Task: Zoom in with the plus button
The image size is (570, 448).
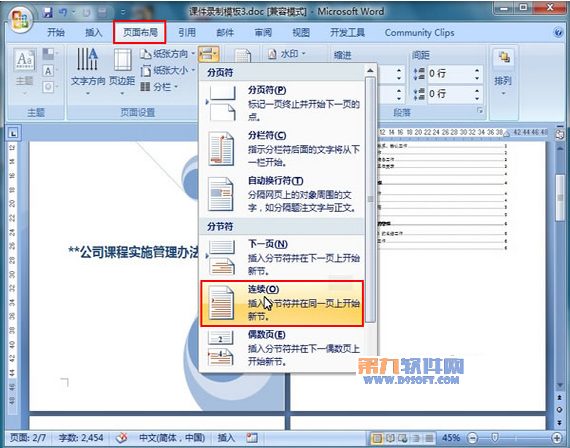Action: click(557, 438)
